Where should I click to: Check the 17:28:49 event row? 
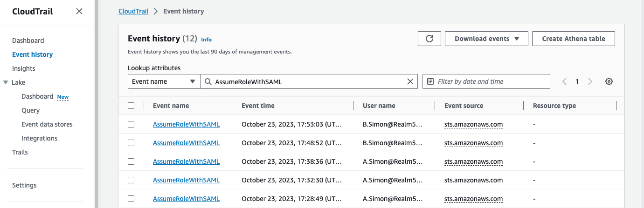(x=131, y=199)
